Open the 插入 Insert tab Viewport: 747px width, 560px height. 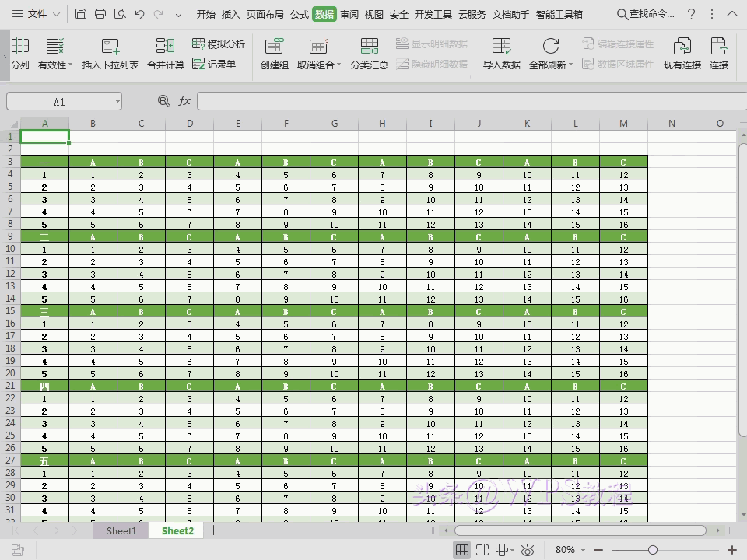tap(230, 14)
